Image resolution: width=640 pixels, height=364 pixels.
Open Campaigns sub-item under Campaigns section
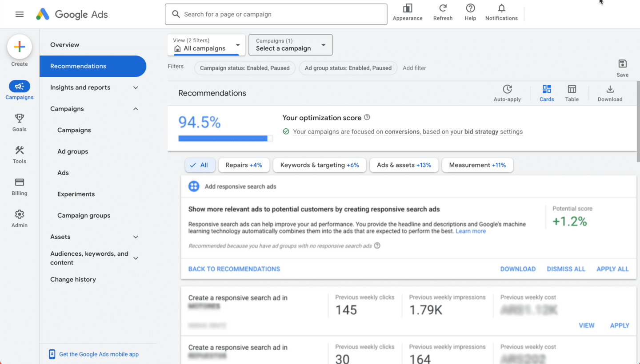pyautogui.click(x=74, y=130)
